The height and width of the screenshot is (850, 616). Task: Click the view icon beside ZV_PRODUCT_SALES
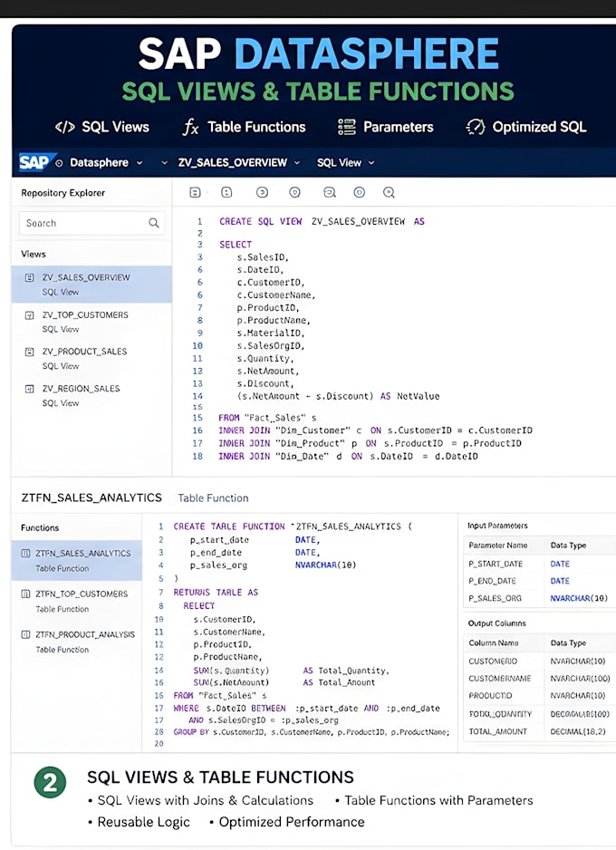[30, 352]
